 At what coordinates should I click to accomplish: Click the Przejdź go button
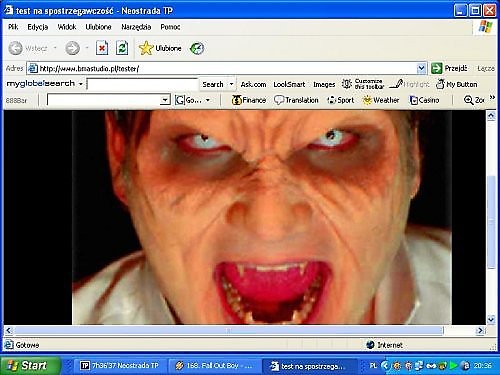tap(449, 68)
